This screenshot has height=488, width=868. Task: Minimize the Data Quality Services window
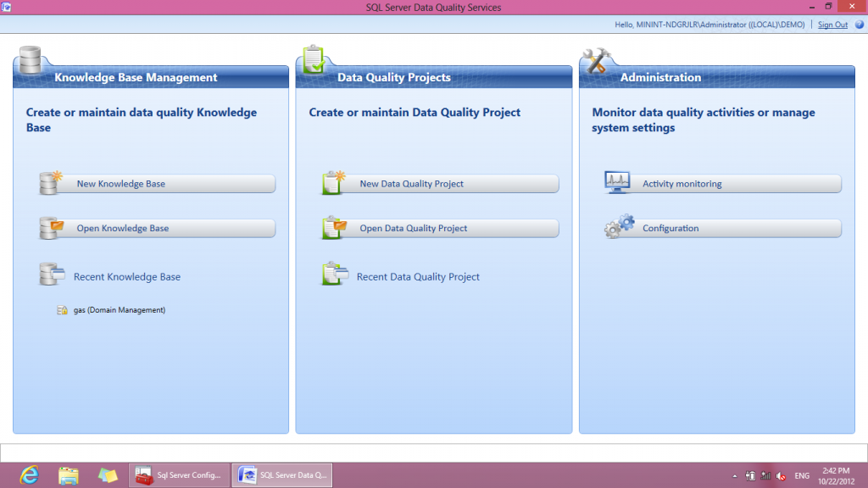coord(811,7)
